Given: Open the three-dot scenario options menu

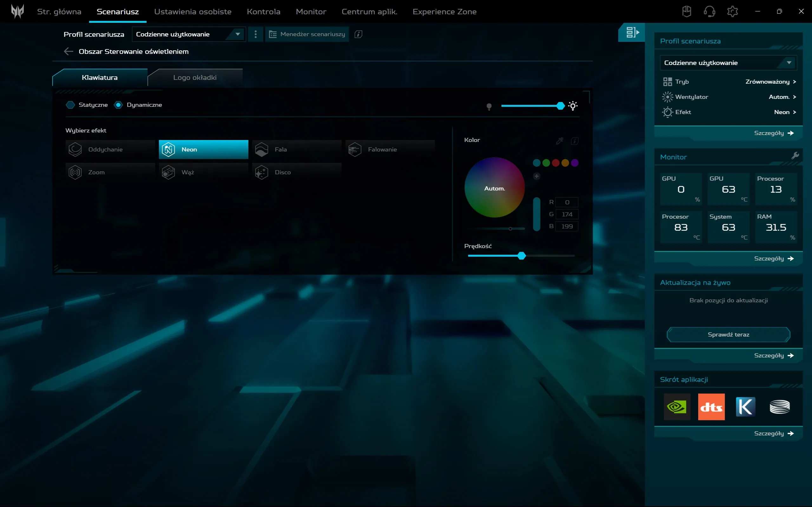Looking at the screenshot, I should coord(256,34).
